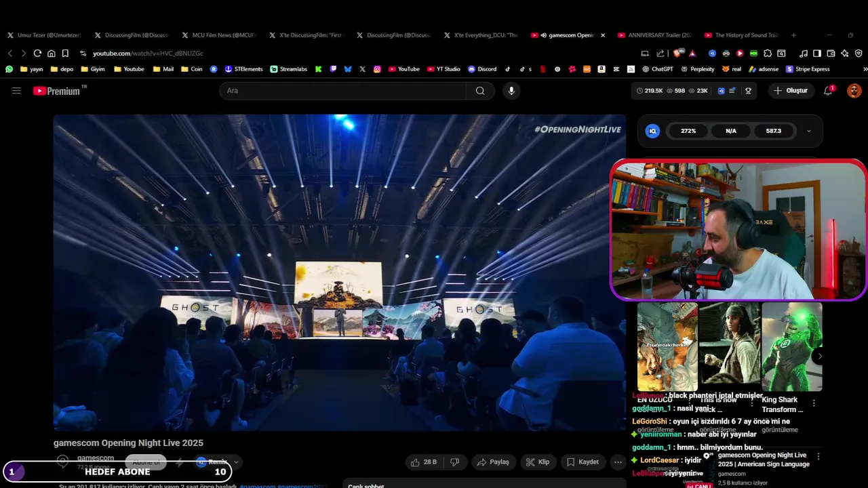This screenshot has width=868, height=488.
Task: Dislike the video with thumbs down
Action: click(x=455, y=462)
